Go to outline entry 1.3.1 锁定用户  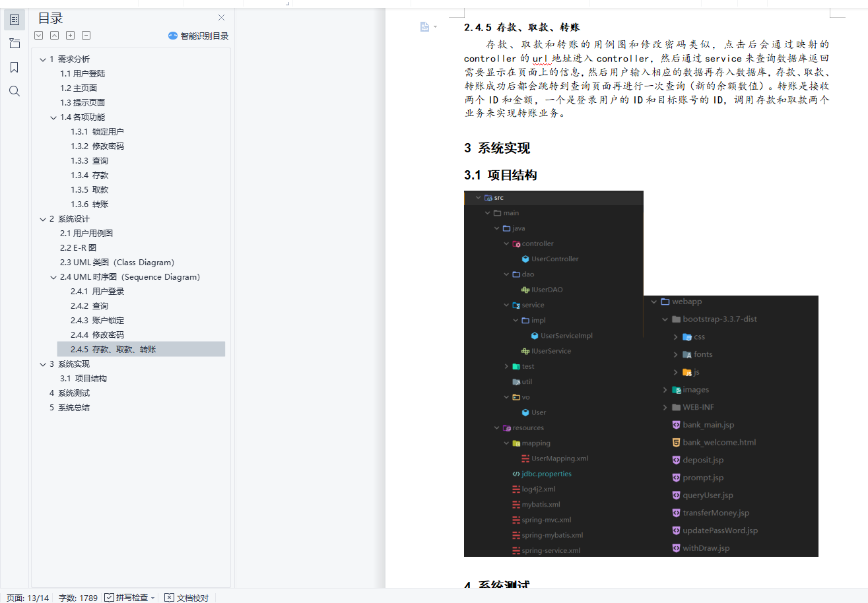click(x=97, y=131)
